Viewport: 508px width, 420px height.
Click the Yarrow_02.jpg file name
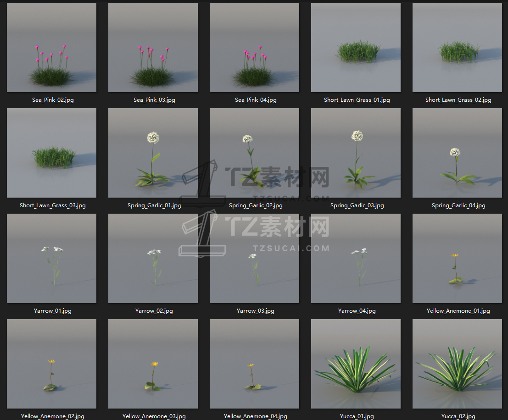(x=154, y=311)
